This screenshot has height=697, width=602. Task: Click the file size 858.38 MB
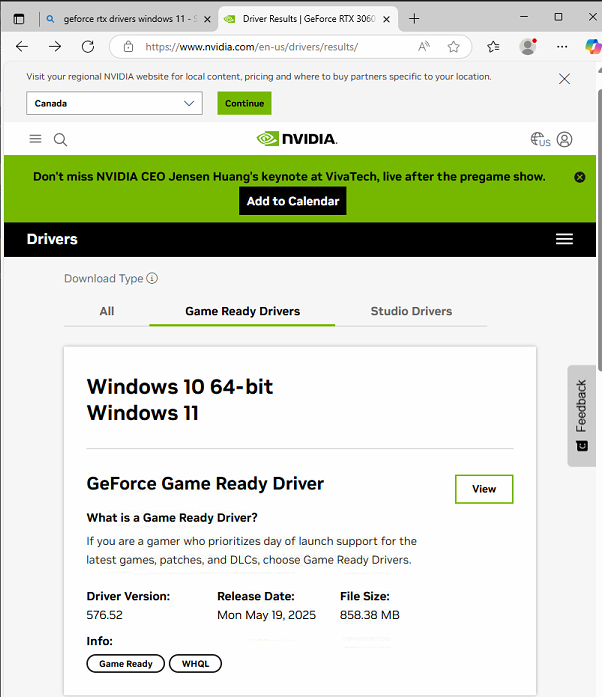[x=370, y=615]
